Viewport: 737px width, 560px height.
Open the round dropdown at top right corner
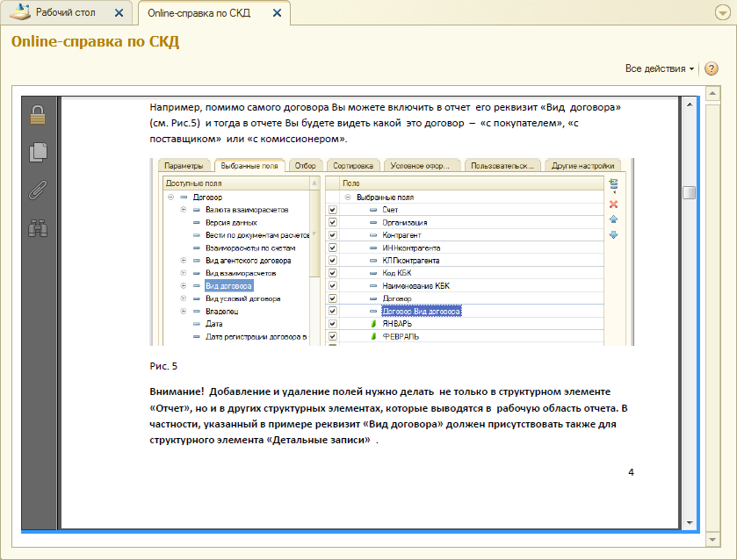click(722, 12)
